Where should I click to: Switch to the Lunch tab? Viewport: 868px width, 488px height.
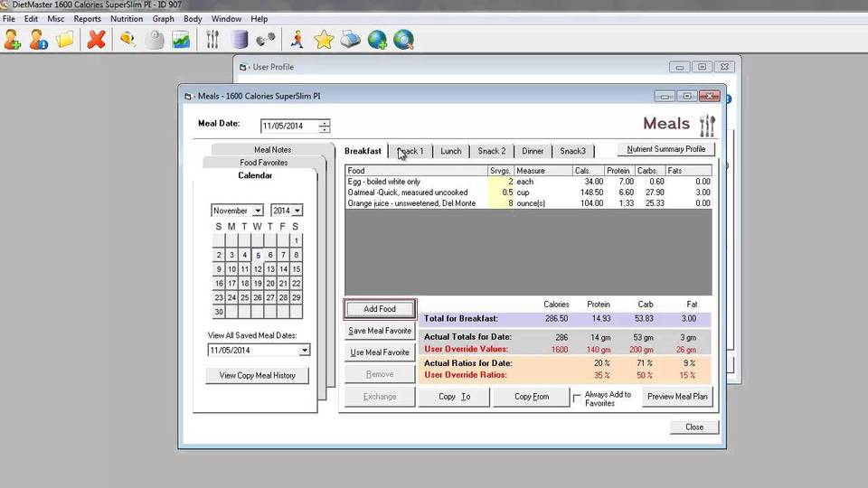450,151
